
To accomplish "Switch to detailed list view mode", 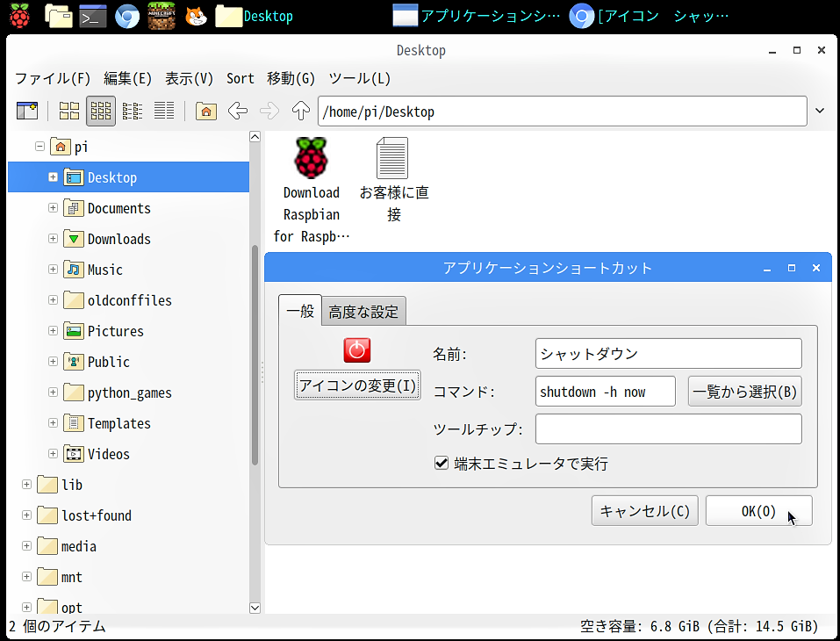I will click(164, 111).
